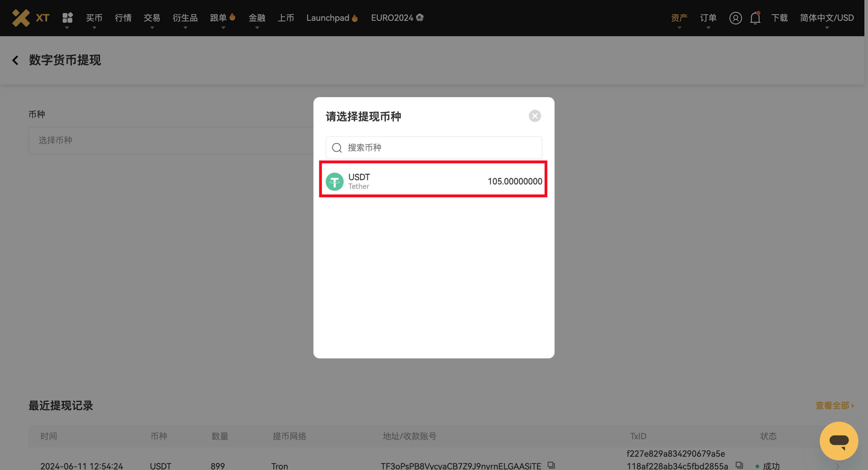This screenshot has width=868, height=470.
Task: Copy the withdrawal address TF3oPsPB8...
Action: click(551, 465)
